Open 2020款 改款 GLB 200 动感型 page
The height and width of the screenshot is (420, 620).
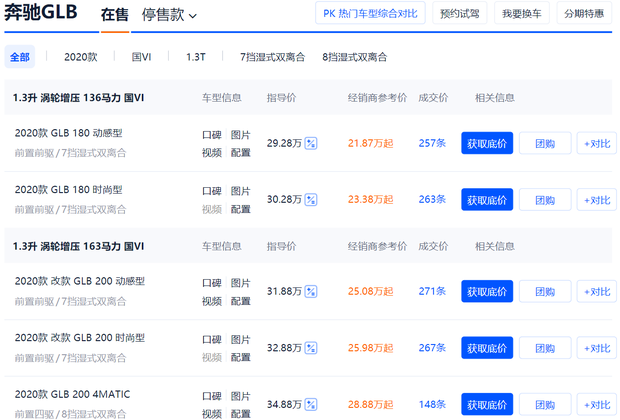80,281
